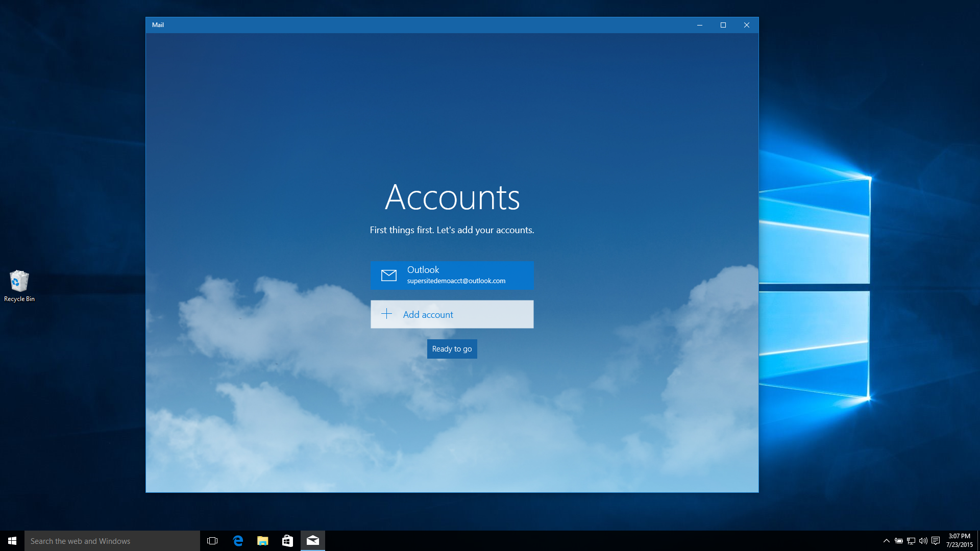Open the Windows Start menu

pyautogui.click(x=12, y=541)
